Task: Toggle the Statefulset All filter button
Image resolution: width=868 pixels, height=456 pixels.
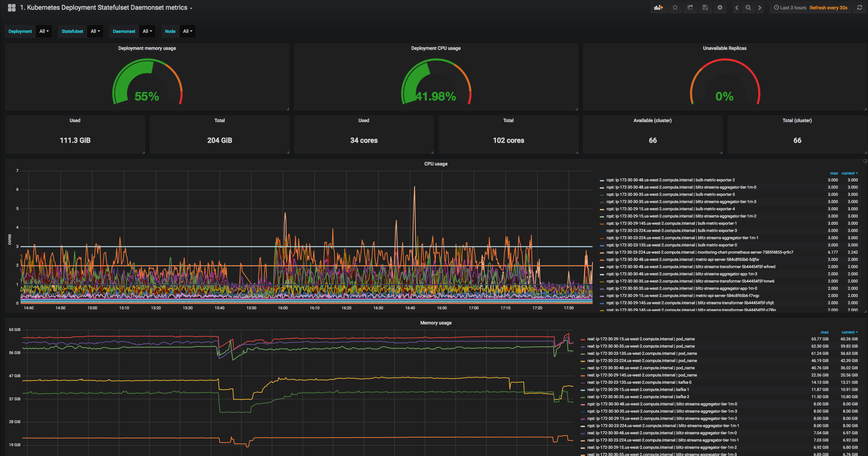Action: point(94,31)
